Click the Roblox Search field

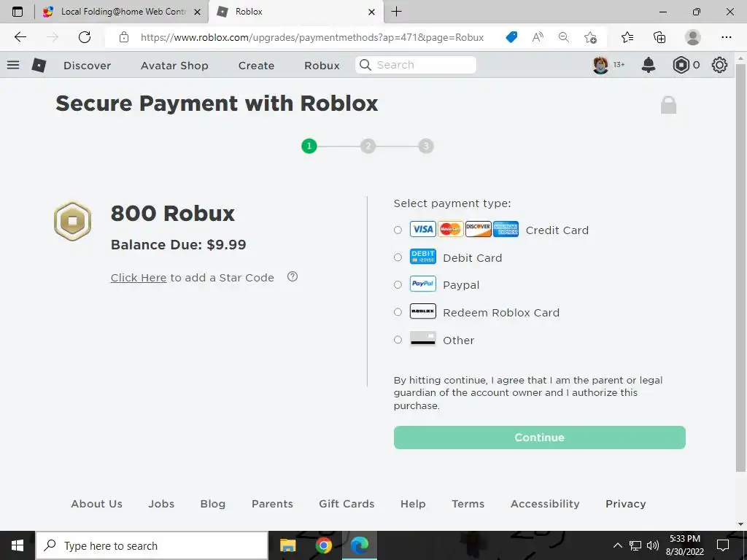415,65
